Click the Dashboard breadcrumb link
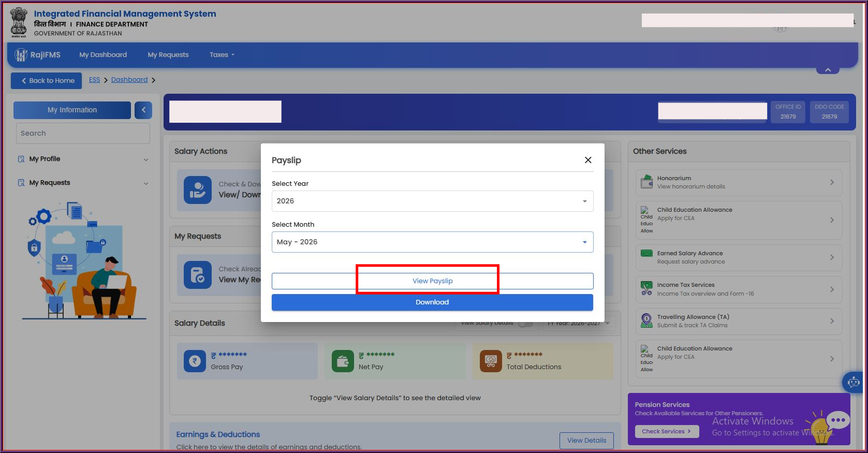The image size is (868, 453). (x=129, y=80)
